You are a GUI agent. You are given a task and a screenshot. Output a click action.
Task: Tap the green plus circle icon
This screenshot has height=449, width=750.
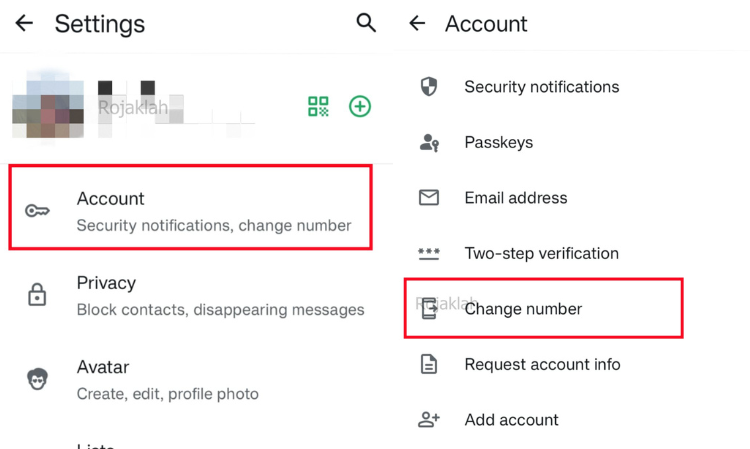point(360,107)
